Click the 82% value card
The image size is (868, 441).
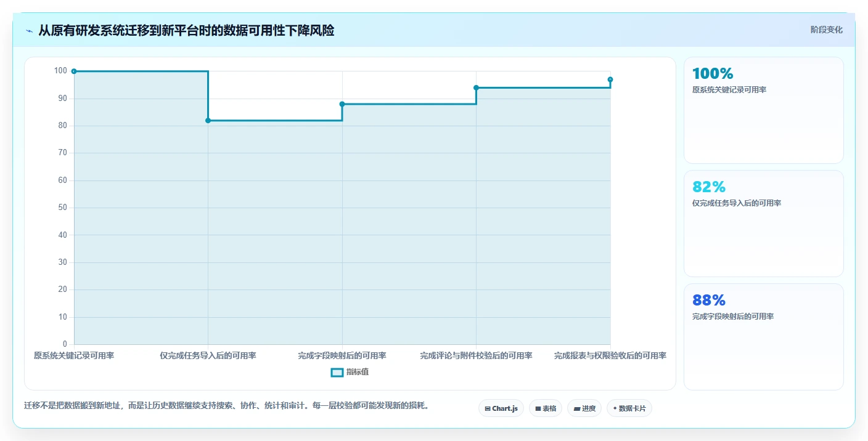pyautogui.click(x=763, y=224)
